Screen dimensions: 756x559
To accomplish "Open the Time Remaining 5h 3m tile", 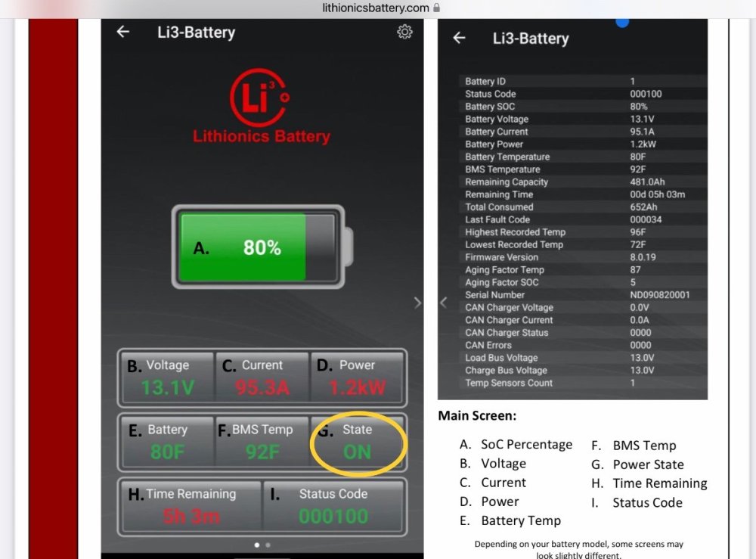I will click(x=191, y=506).
